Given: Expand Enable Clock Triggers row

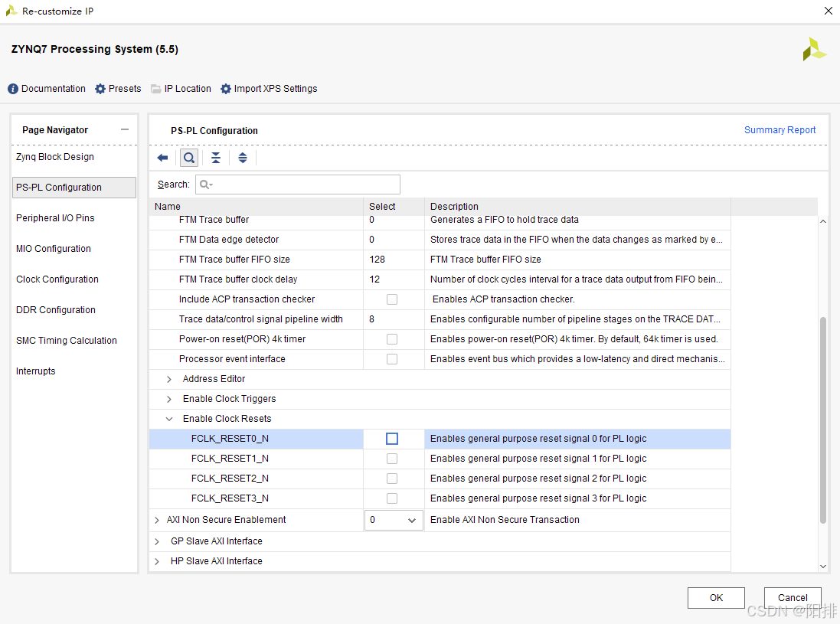Looking at the screenshot, I should click(x=169, y=399).
